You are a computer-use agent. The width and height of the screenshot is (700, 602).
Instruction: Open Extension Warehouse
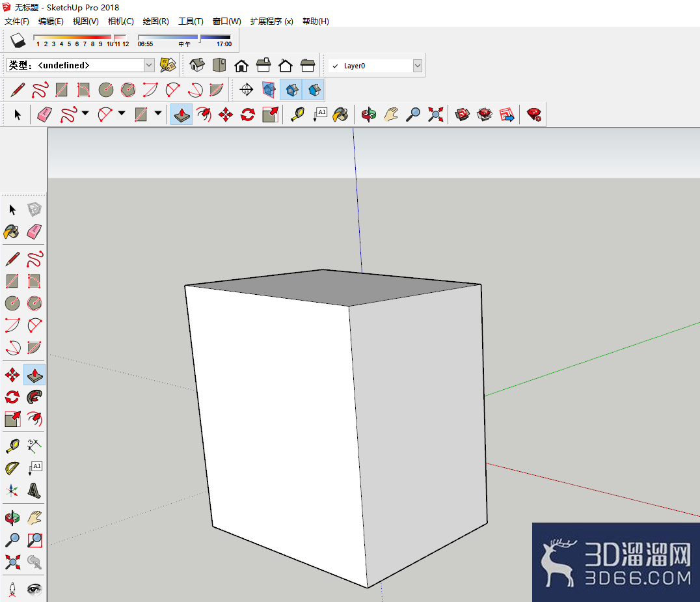click(485, 115)
